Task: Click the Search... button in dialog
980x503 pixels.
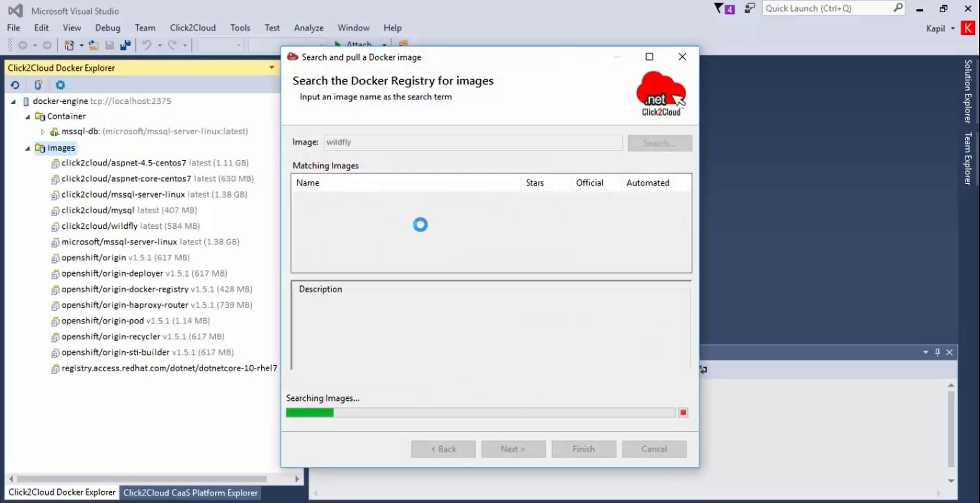Action: 659,143
